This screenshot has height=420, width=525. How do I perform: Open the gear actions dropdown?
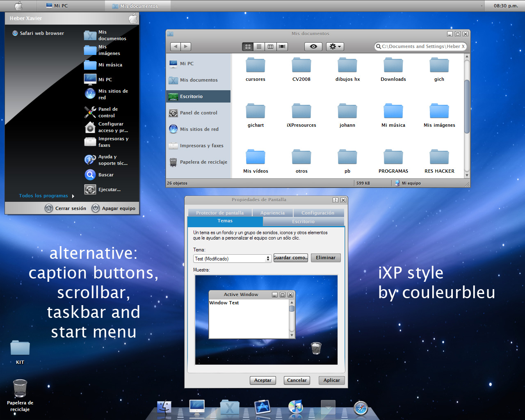335,46
